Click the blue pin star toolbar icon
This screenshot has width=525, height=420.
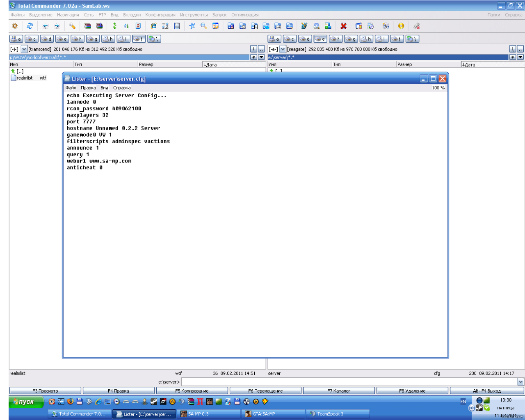click(192, 26)
